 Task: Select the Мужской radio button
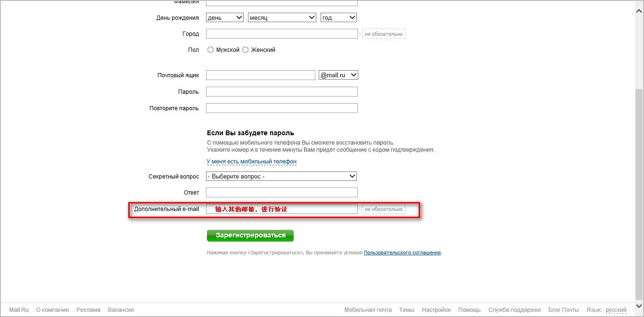(x=210, y=50)
